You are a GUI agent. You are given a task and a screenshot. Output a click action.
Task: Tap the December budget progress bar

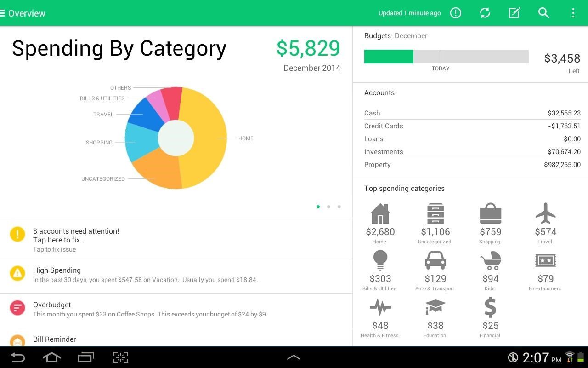446,56
